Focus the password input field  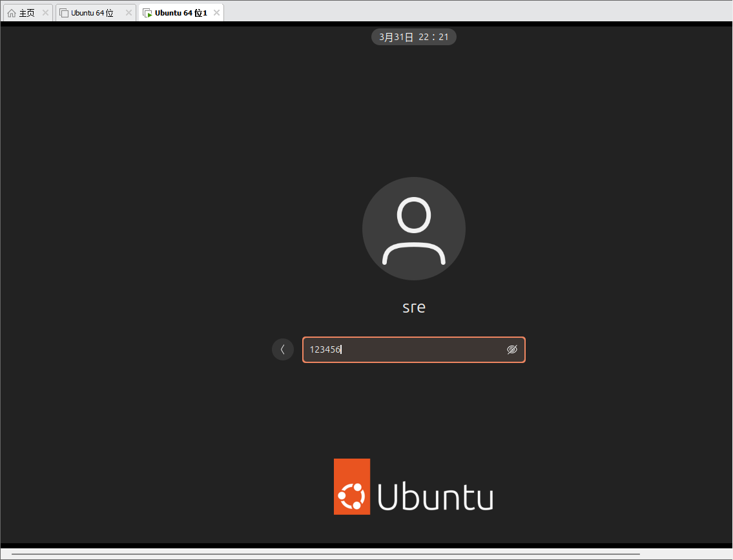[414, 349]
